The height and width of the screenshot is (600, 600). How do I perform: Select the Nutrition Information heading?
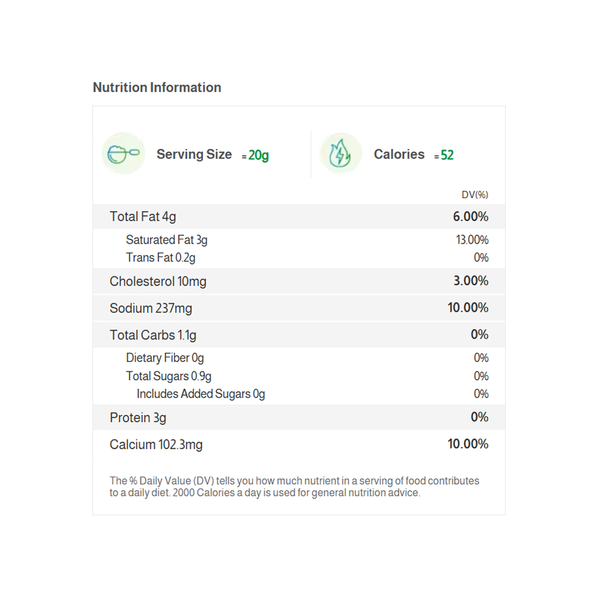pyautogui.click(x=157, y=88)
